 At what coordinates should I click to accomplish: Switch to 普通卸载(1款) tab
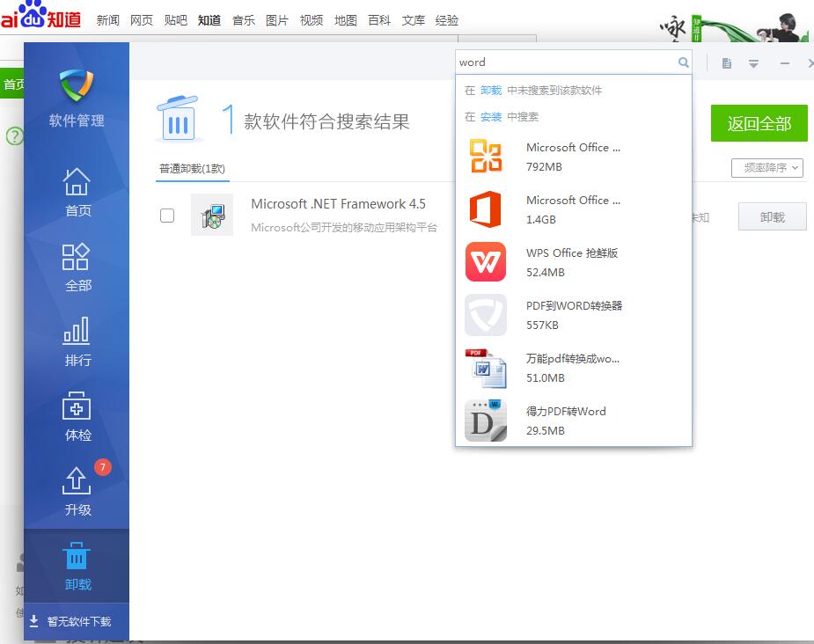point(192,169)
